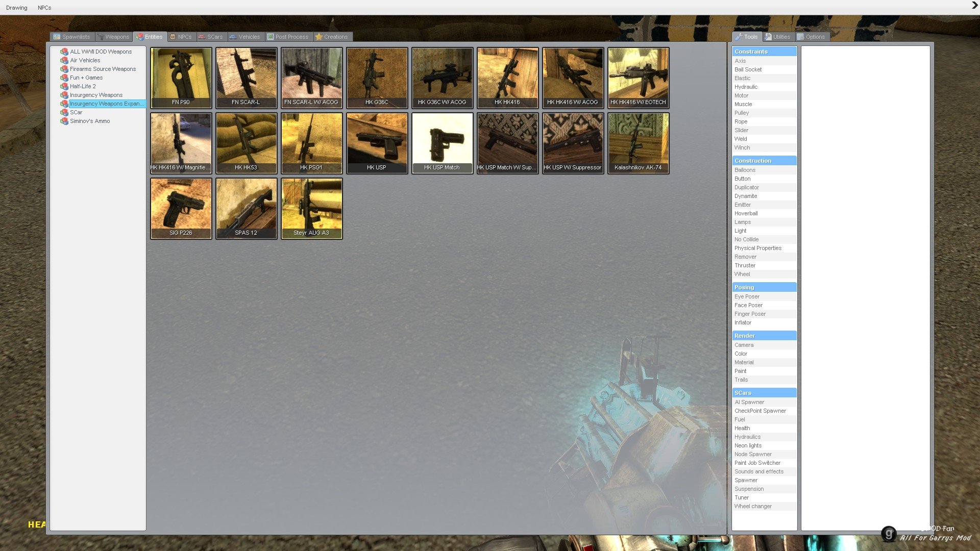
Task: Select the Rope constraint tool
Action: [x=764, y=121]
